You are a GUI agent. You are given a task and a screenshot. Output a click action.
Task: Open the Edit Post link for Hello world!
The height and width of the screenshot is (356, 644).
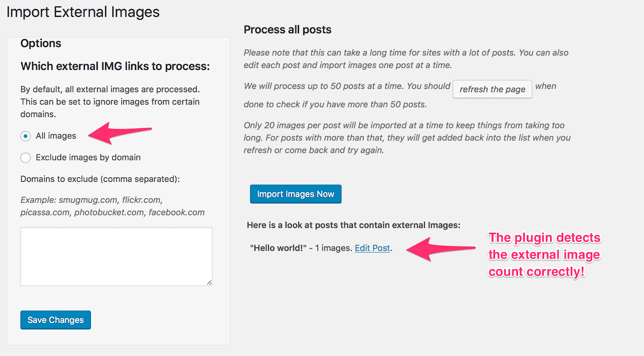(372, 248)
